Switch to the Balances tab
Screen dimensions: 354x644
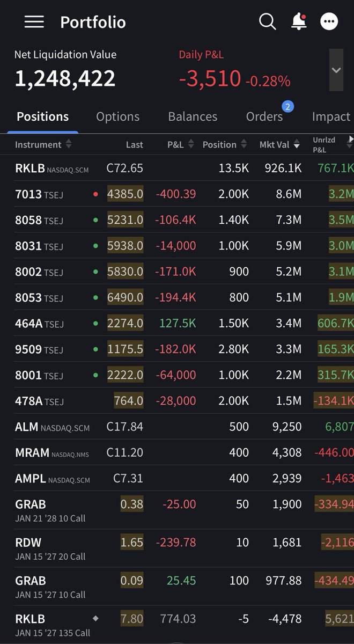(193, 116)
